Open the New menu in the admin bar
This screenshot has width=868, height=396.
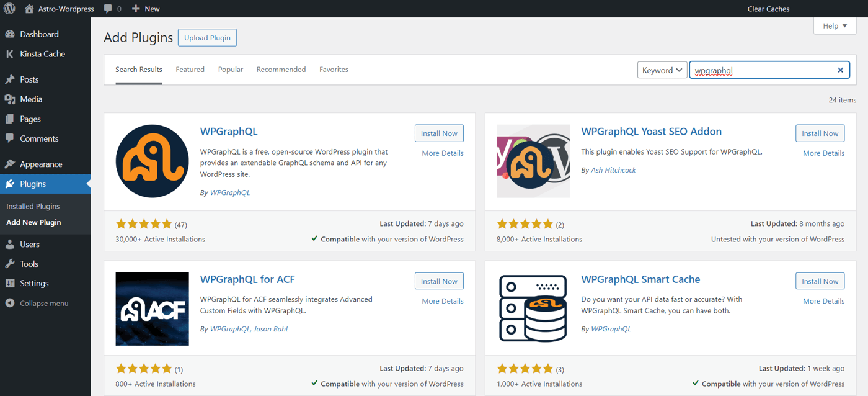click(x=145, y=9)
